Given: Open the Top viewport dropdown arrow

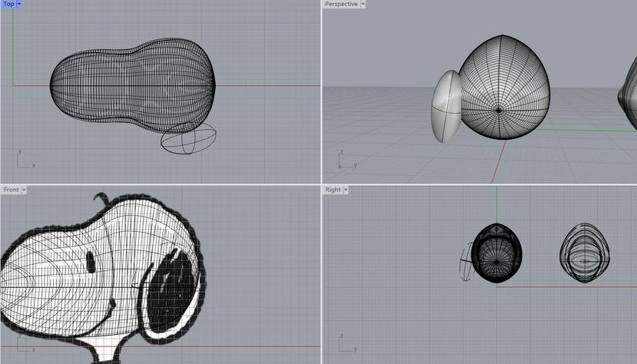Looking at the screenshot, I should pyautogui.click(x=18, y=4).
